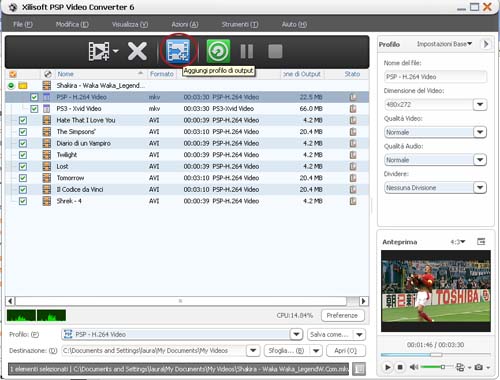Click the Pause toolbar icon
Viewport: 500px width, 380px height.
point(247,51)
